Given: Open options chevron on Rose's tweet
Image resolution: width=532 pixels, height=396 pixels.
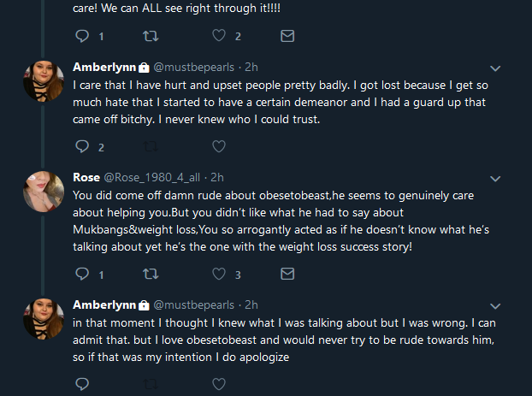Looking at the screenshot, I should click(x=495, y=179).
